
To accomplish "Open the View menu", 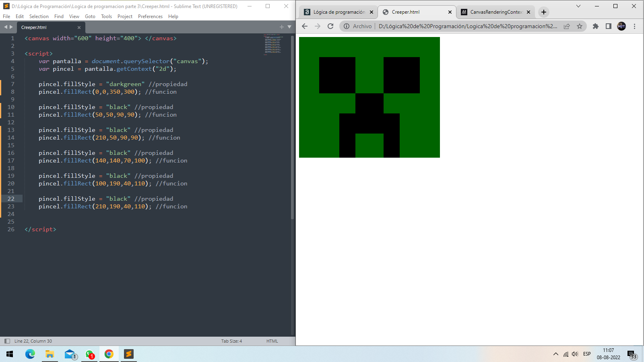I will click(74, 16).
